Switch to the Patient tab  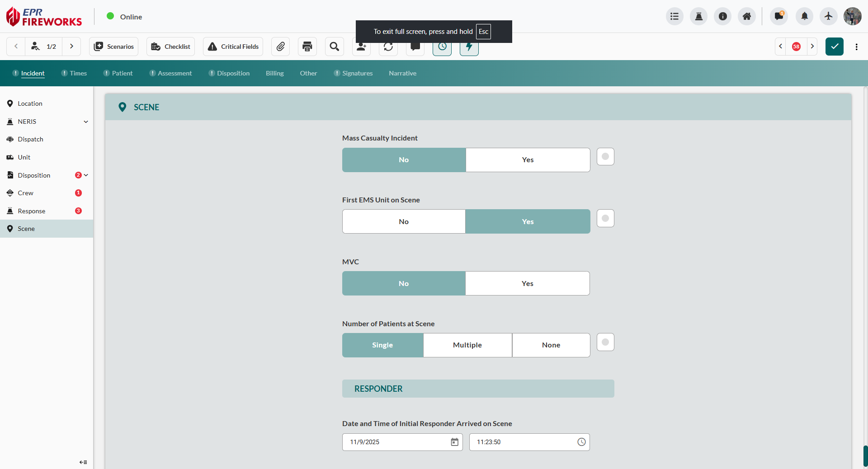point(122,73)
